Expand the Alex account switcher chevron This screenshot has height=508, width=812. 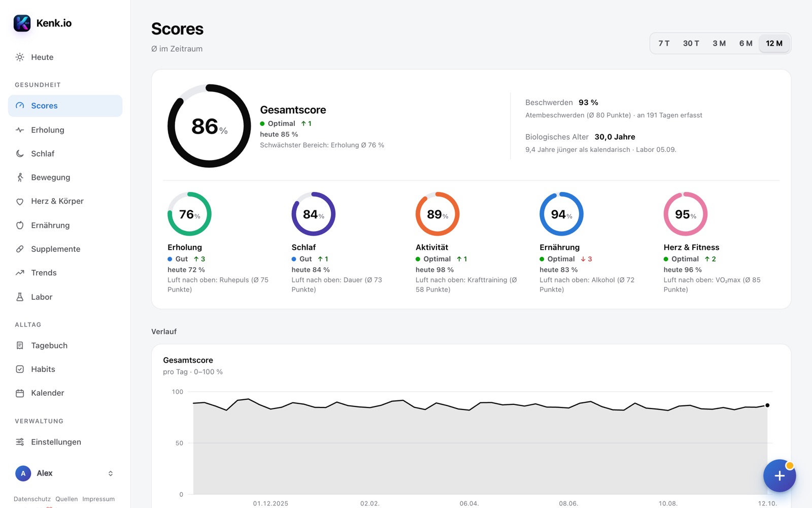tap(111, 473)
